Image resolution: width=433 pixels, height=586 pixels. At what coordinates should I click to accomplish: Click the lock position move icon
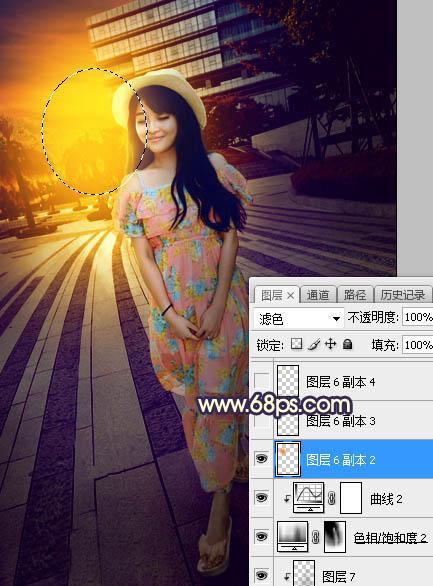click(331, 344)
